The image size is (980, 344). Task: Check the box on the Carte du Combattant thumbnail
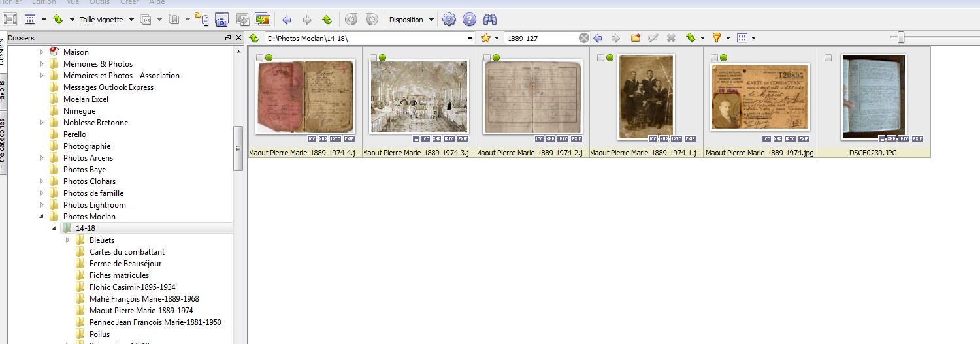[x=714, y=58]
